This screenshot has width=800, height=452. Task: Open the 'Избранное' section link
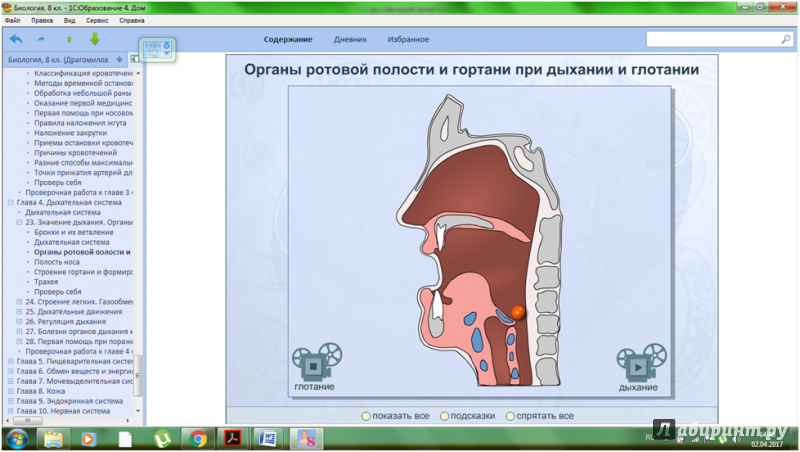coord(408,39)
